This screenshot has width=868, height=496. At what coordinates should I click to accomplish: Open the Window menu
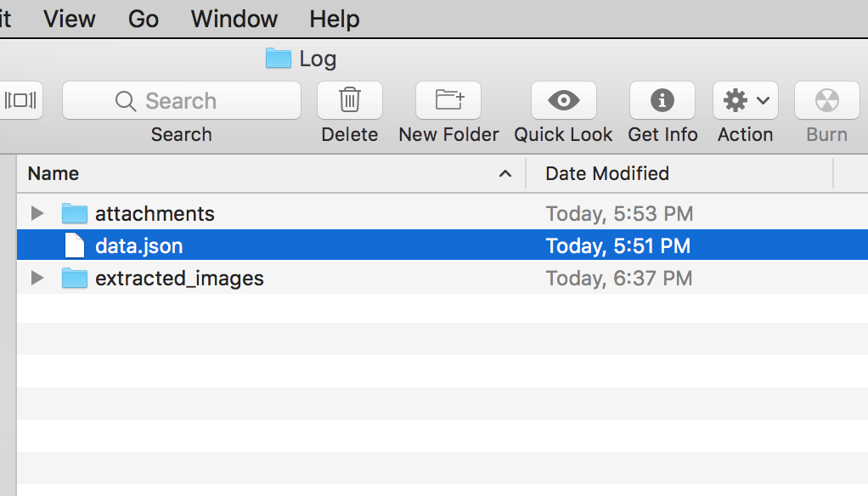(x=234, y=19)
